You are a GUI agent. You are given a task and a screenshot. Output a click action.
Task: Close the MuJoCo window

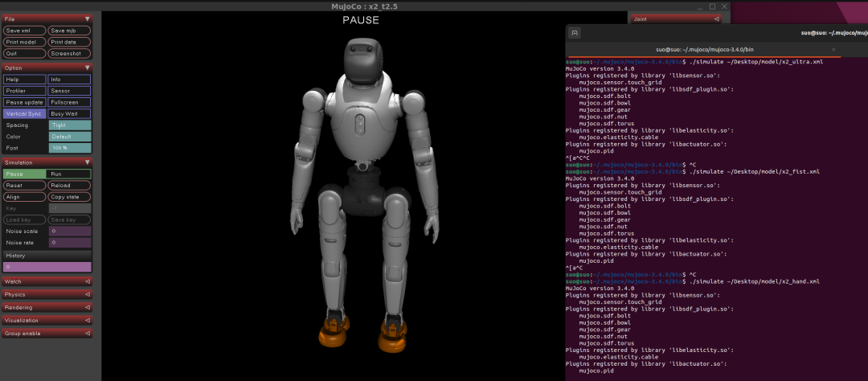[x=723, y=6]
